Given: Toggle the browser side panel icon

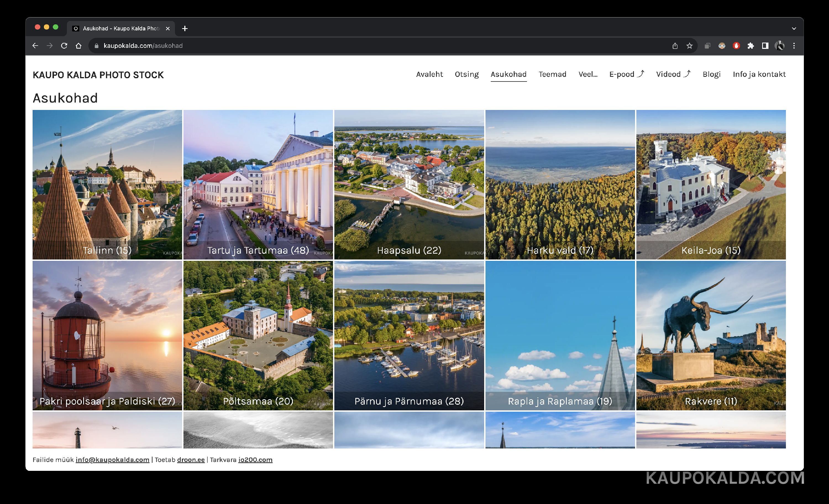Looking at the screenshot, I should pos(765,46).
